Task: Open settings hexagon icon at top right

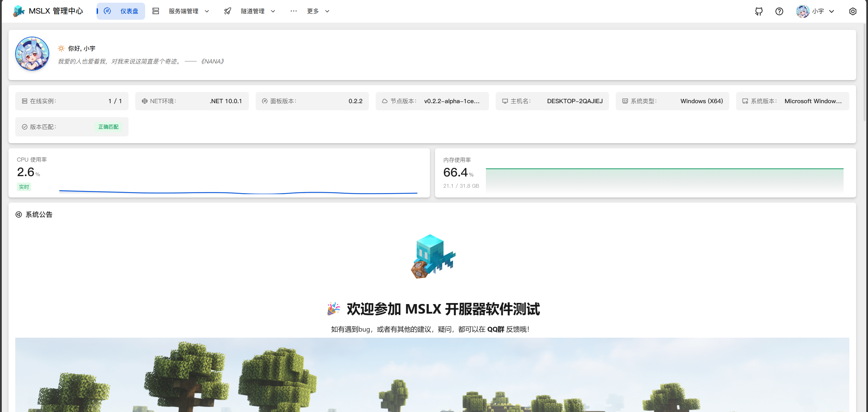Action: (853, 11)
